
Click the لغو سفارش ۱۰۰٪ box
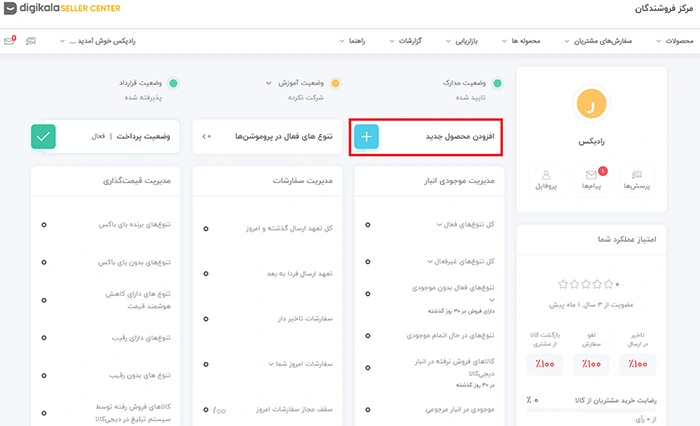[591, 364]
